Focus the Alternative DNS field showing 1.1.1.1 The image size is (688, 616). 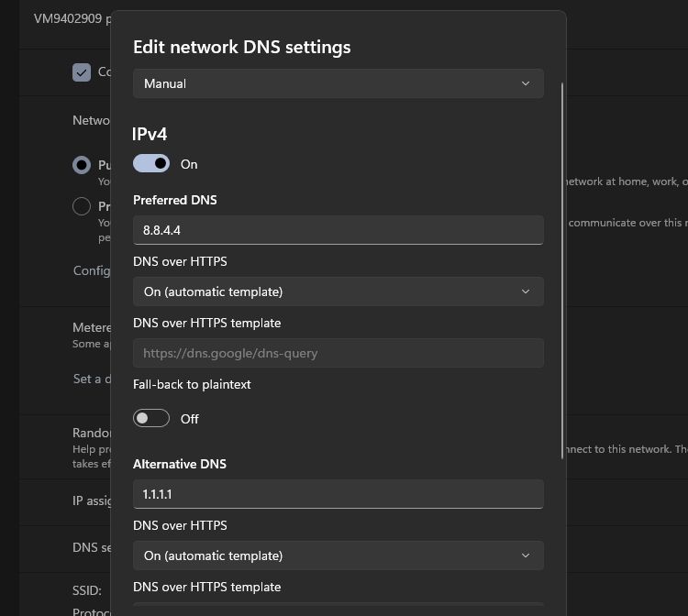tap(337, 494)
